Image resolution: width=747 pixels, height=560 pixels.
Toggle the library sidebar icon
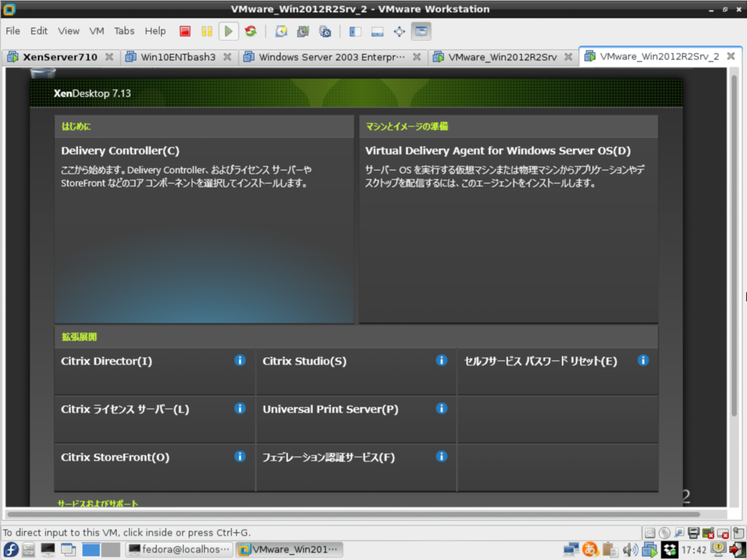tap(355, 31)
